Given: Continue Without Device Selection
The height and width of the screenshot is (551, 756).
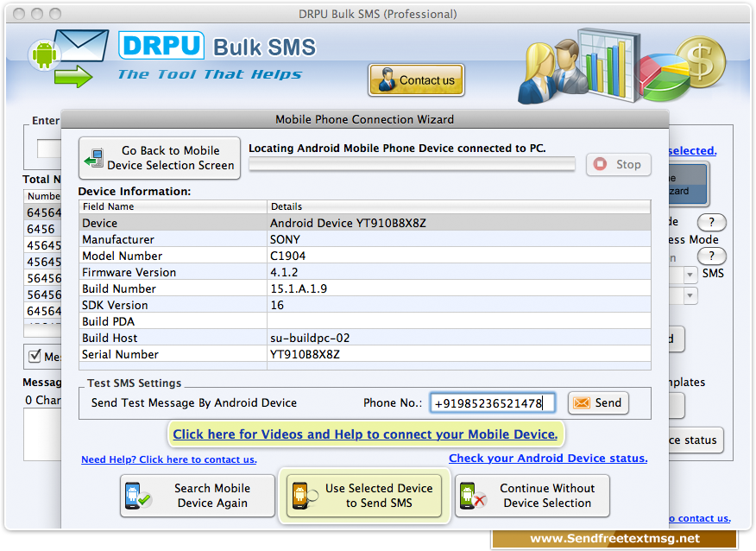Looking at the screenshot, I should (532, 496).
